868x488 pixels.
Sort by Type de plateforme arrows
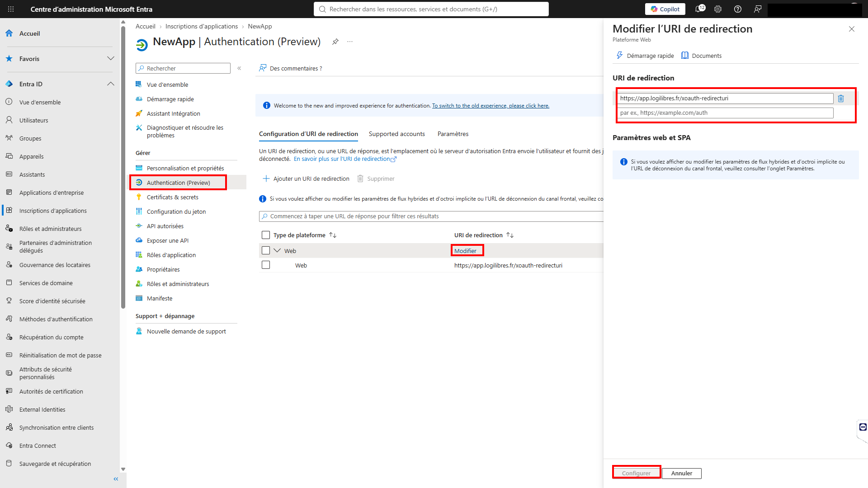(333, 235)
